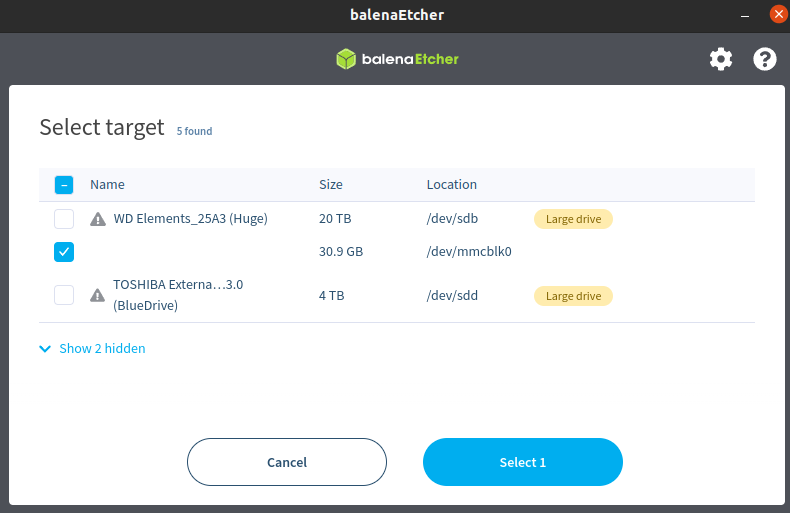
Task: Click Large drive badge for /dev/sdb
Action: (x=573, y=219)
